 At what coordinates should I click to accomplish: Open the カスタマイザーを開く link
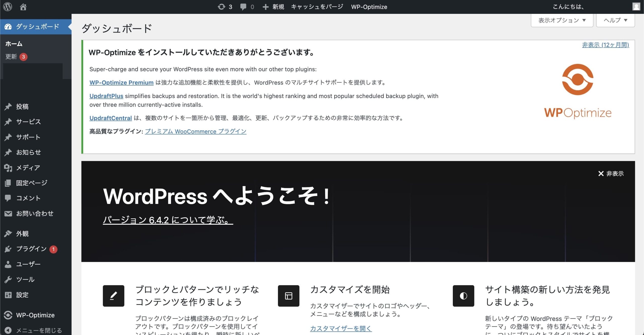341,328
